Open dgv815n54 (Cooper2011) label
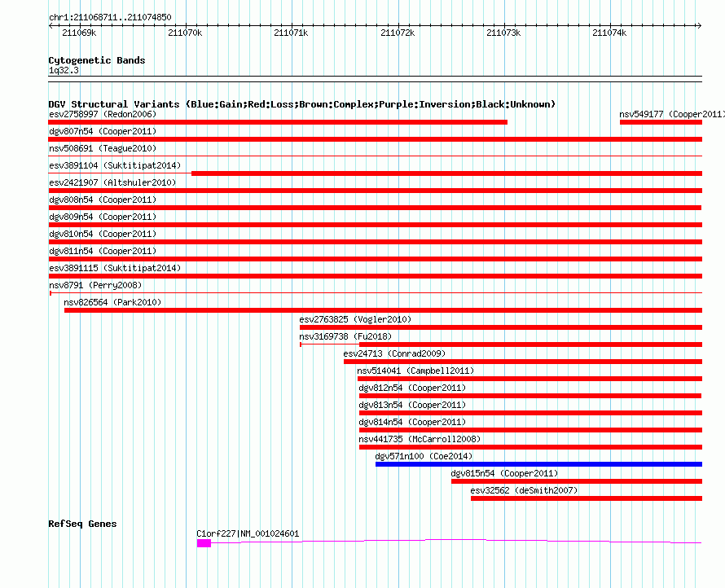Screen dimensions: 725x588 click(504, 473)
